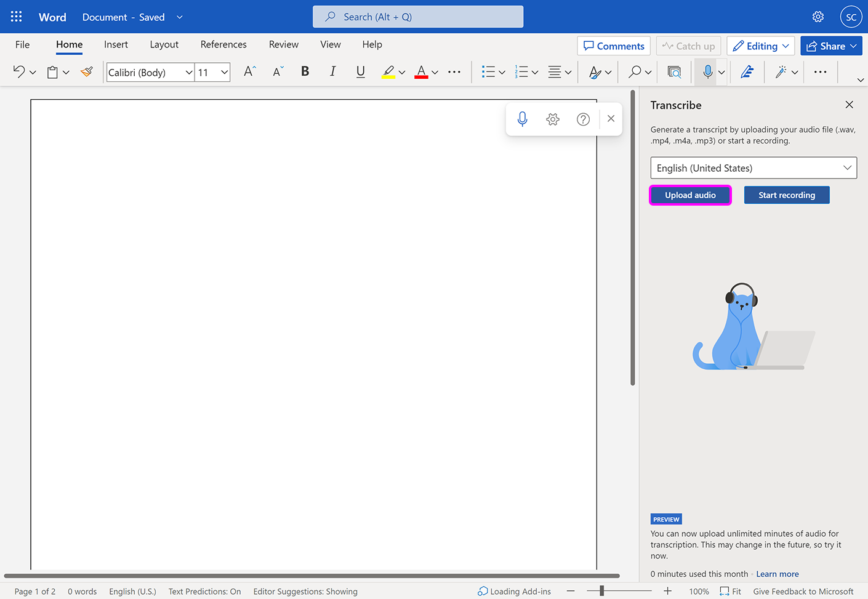Click the Undo icon
The width and height of the screenshot is (868, 599).
tap(18, 72)
